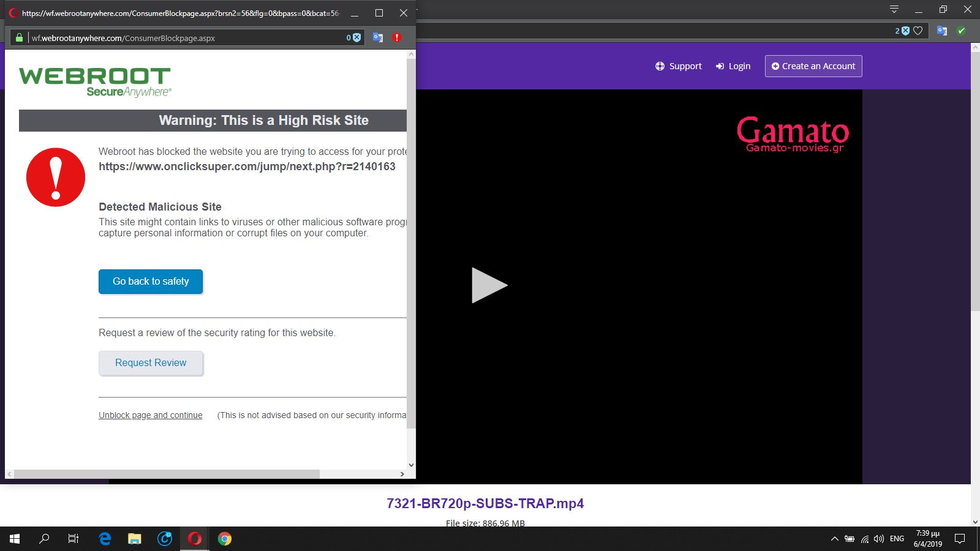Show hidden system tray icons
The width and height of the screenshot is (980, 551).
click(834, 539)
